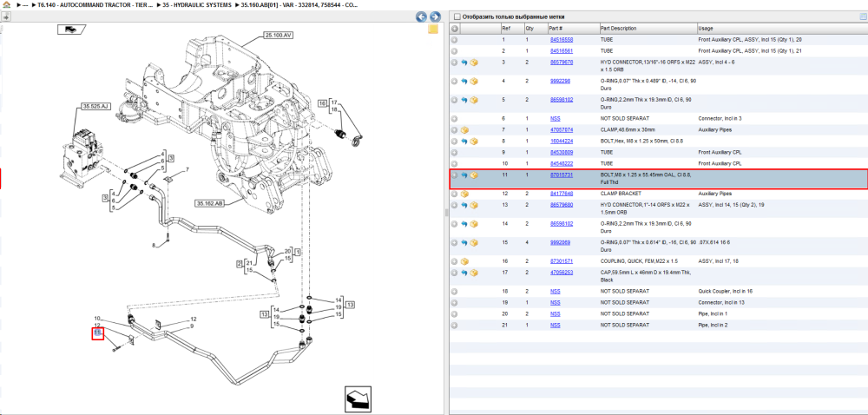Click the large arrow icon at diagram bottom
Viewport: 868px width, 415px height.
357,399
